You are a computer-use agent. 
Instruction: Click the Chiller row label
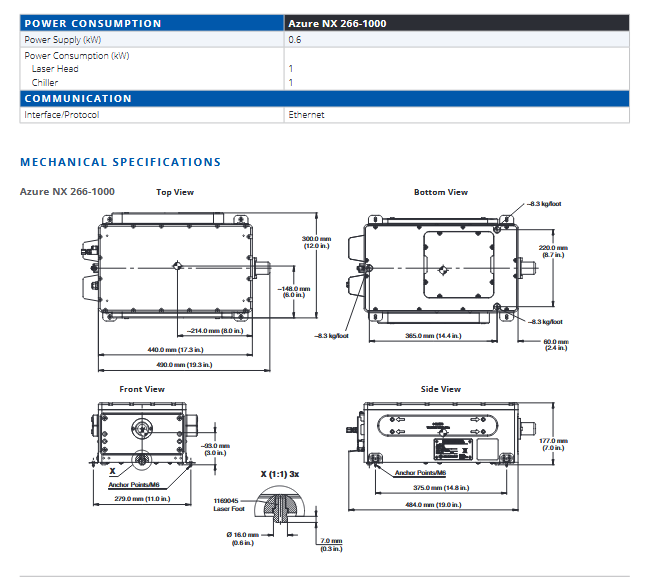click(x=45, y=82)
